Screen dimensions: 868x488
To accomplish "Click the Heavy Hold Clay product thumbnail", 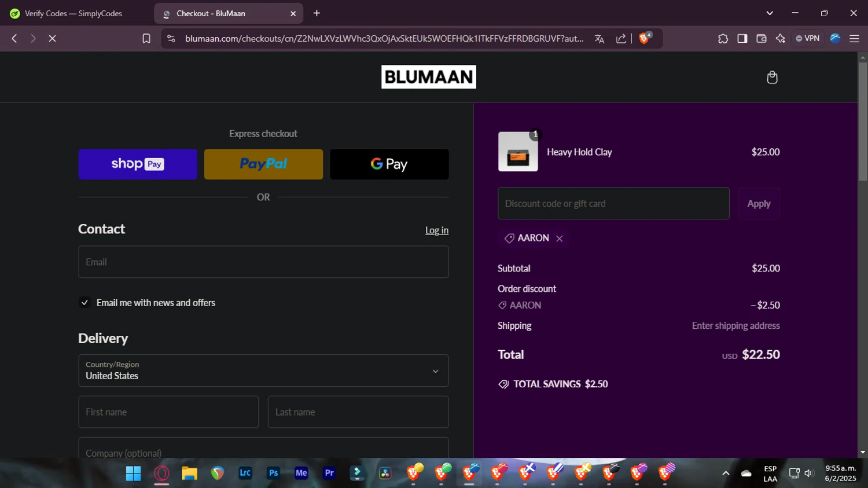I will [518, 152].
